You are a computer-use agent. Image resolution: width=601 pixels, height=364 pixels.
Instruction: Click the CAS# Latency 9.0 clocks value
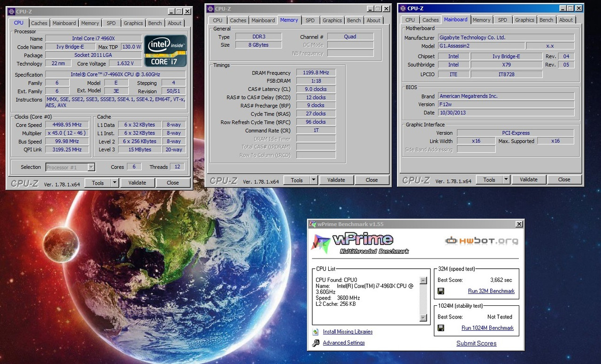316,89
